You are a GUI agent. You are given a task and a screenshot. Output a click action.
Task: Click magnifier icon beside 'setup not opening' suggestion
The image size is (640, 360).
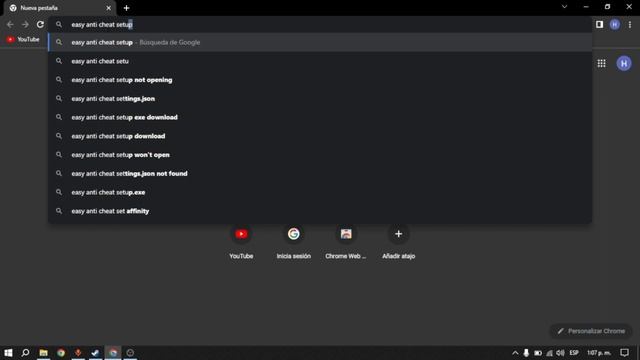(59, 80)
